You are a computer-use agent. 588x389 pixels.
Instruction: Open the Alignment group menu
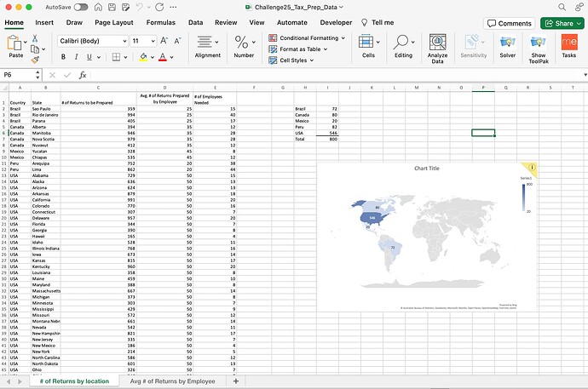(x=207, y=47)
